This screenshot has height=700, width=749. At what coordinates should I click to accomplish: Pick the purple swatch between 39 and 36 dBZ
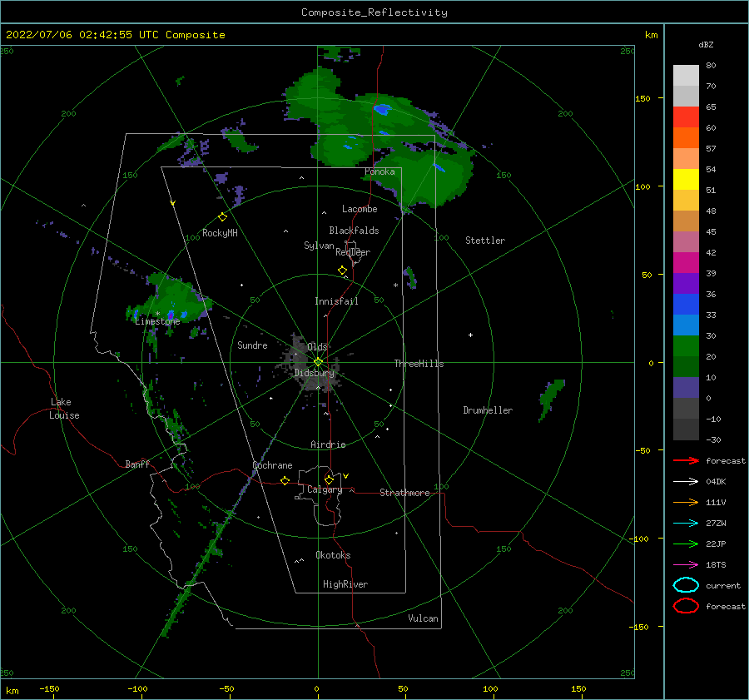point(686,284)
